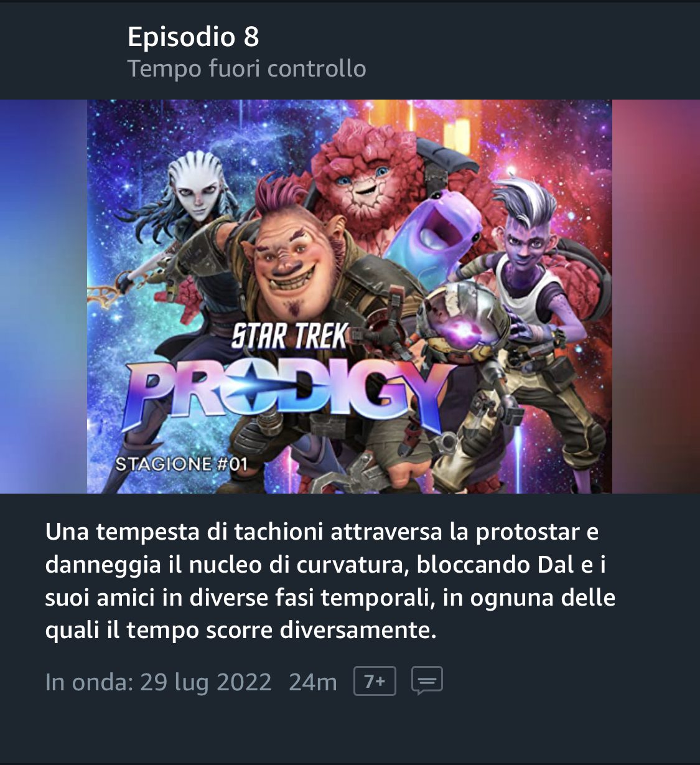The image size is (700, 765).
Task: Tap the STAGIONE #01 label
Action: 182,464
